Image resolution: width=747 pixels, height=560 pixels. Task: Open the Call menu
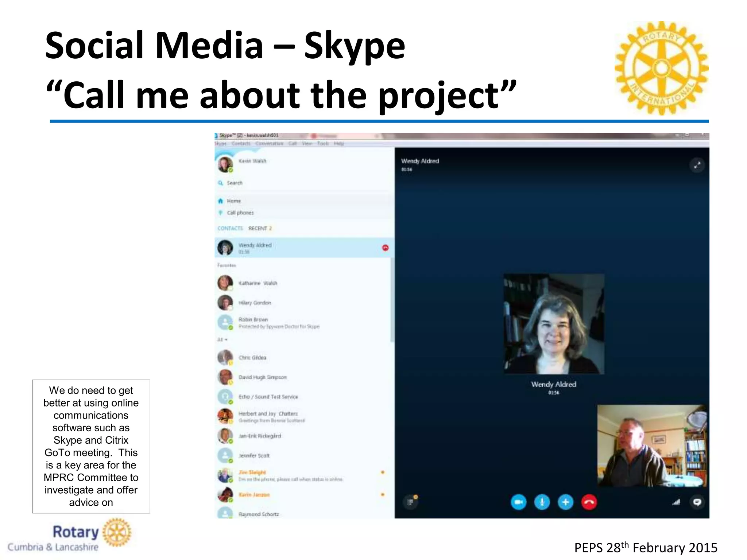(293, 144)
